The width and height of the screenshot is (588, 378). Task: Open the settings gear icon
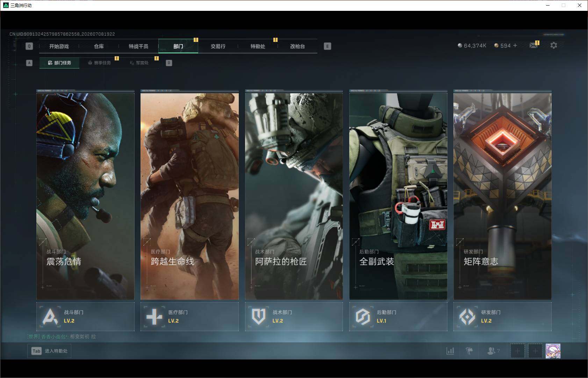click(554, 45)
